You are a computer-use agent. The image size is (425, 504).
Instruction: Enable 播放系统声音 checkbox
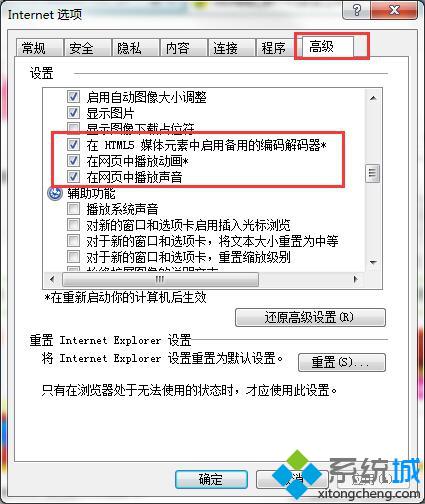pos(73,209)
